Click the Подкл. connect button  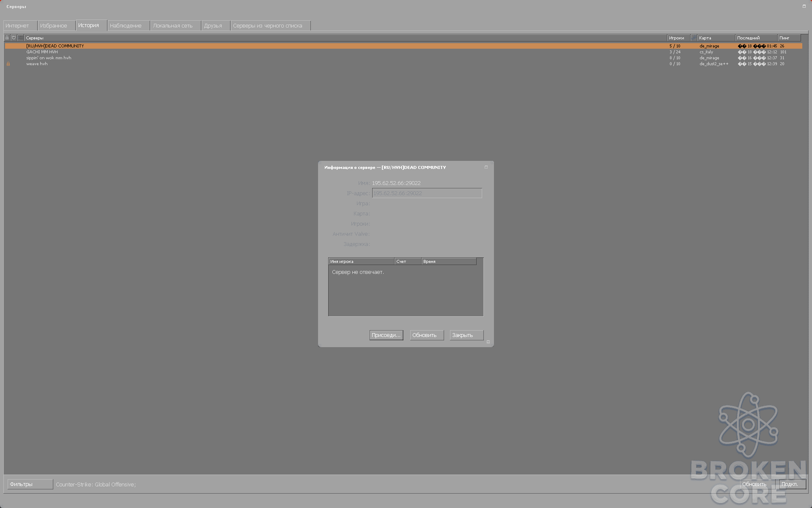[x=793, y=484]
